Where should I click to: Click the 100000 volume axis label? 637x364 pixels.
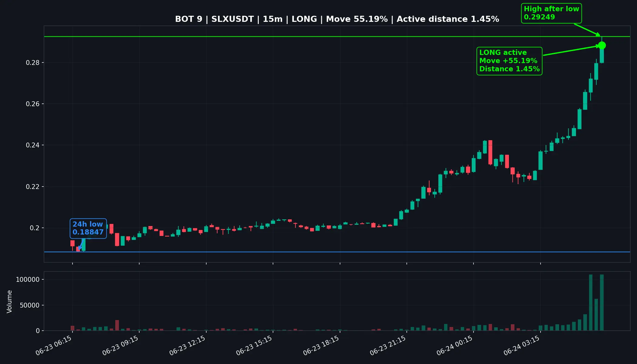pos(28,280)
